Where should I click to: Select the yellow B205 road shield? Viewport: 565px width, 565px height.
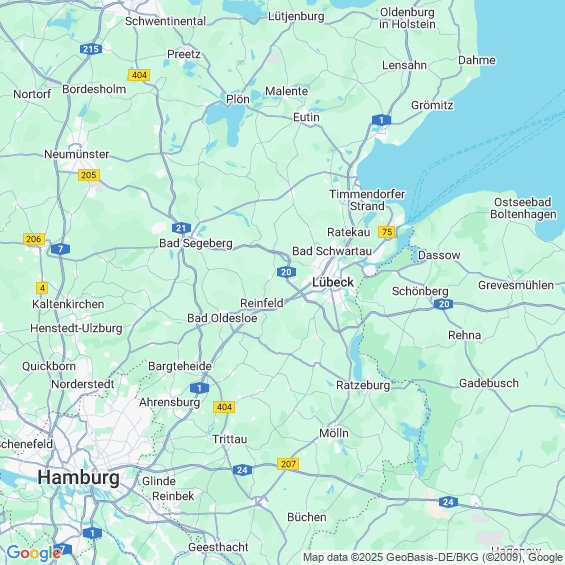[89, 175]
